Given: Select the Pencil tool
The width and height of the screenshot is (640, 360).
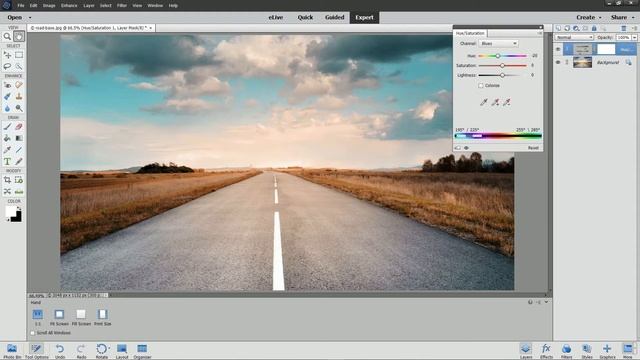Looking at the screenshot, I should tap(19, 162).
